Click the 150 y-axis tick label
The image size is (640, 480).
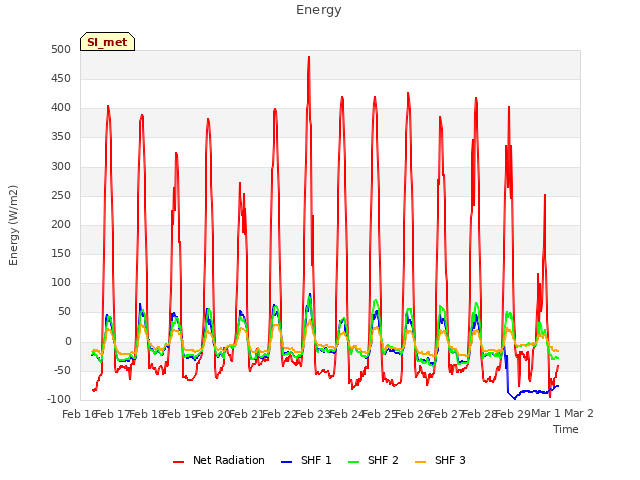click(x=61, y=254)
